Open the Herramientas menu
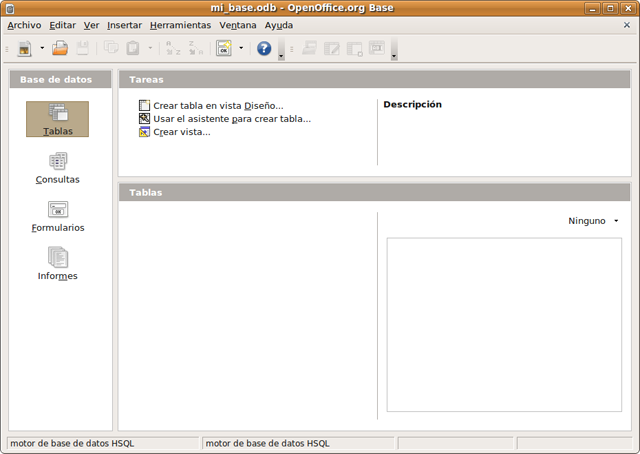 (x=180, y=24)
